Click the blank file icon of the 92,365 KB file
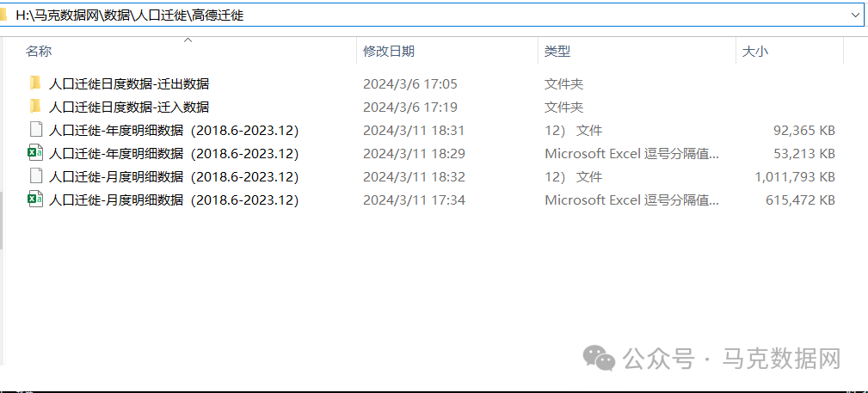The height and width of the screenshot is (393, 868). click(x=35, y=130)
